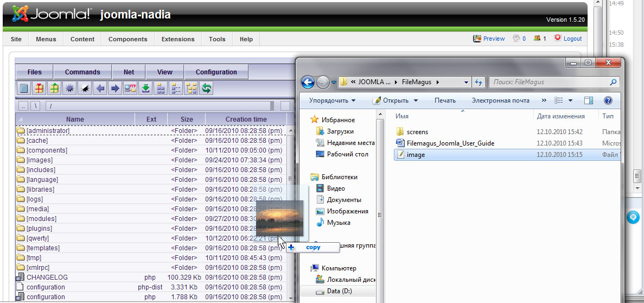Click the Explorer change view icon
The image size is (644, 303).
(559, 100)
